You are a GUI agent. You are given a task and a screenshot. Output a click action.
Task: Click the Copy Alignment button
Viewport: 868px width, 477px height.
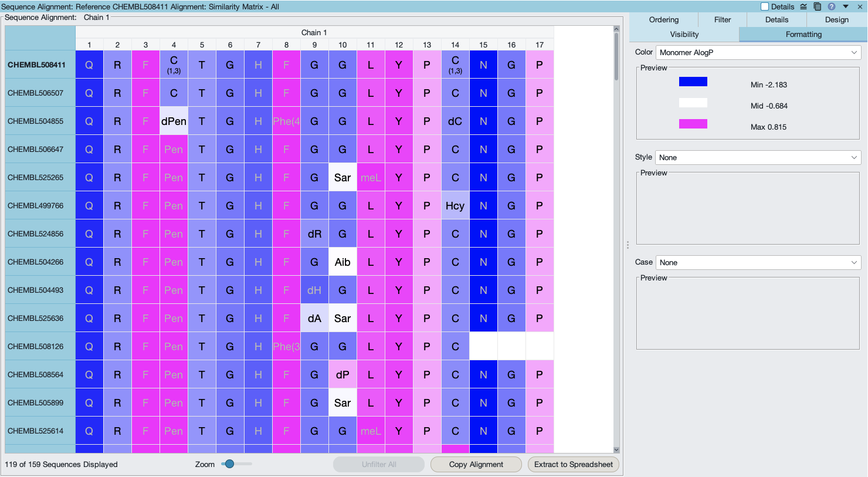point(476,464)
